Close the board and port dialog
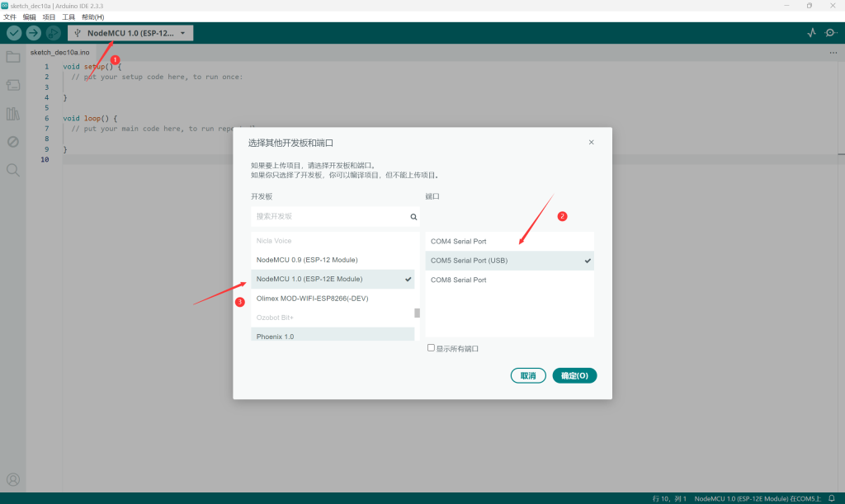 pyautogui.click(x=591, y=142)
